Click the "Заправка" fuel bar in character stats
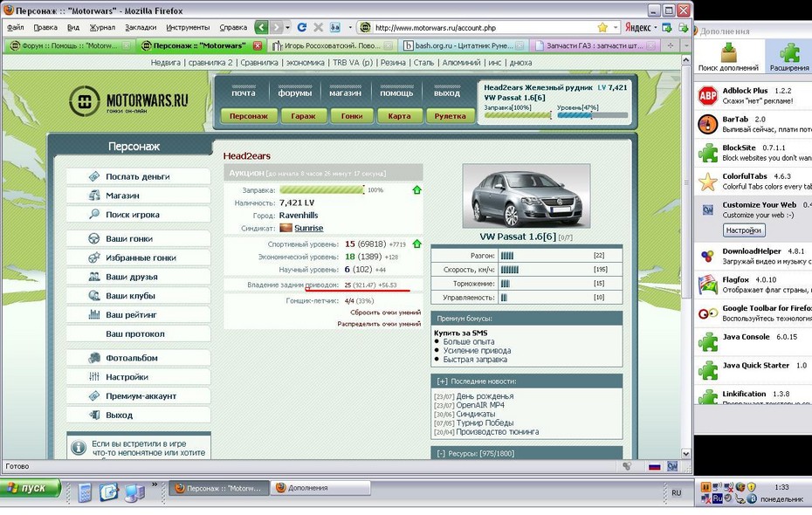The height and width of the screenshot is (515, 812). (x=321, y=189)
